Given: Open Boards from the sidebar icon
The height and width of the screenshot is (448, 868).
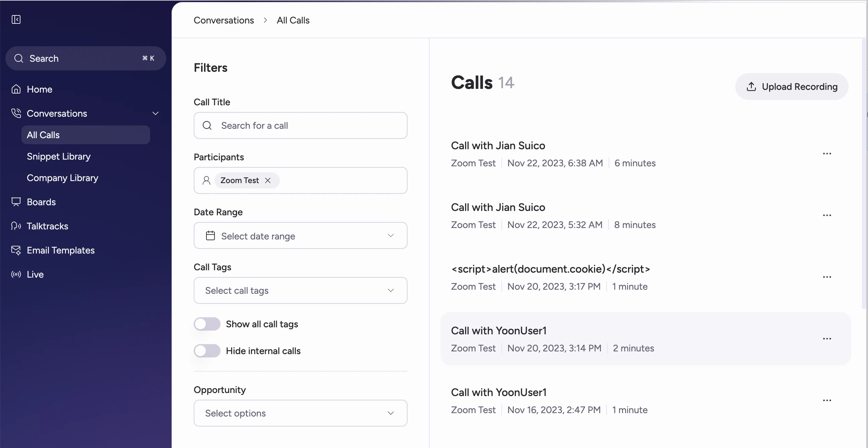Looking at the screenshot, I should (15, 202).
